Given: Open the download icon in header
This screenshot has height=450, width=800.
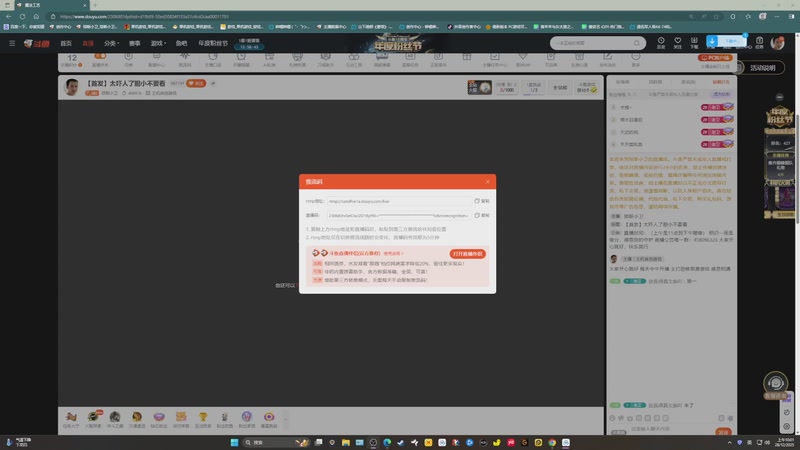Looking at the screenshot, I should (694, 42).
